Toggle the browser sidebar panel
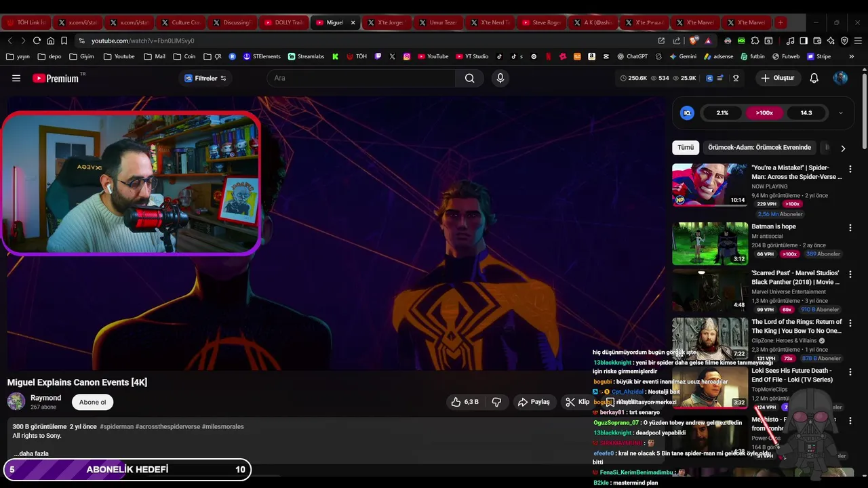This screenshot has height=488, width=868. (x=804, y=41)
